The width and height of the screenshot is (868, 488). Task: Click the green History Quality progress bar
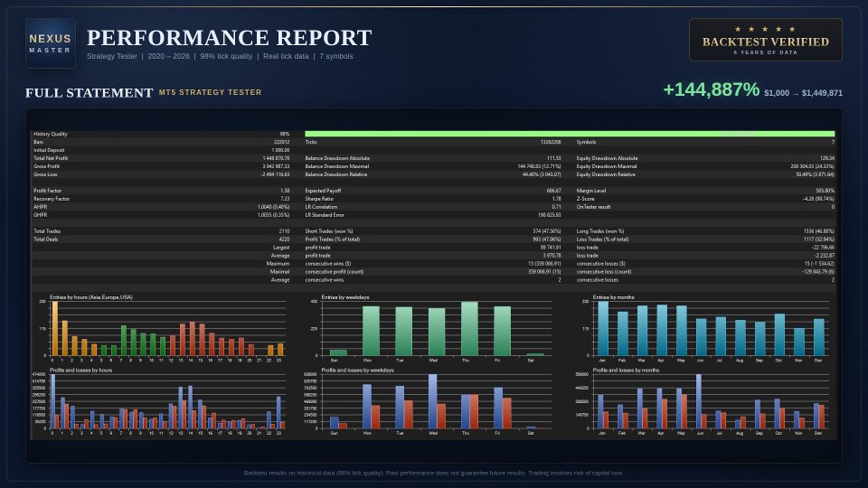point(570,134)
